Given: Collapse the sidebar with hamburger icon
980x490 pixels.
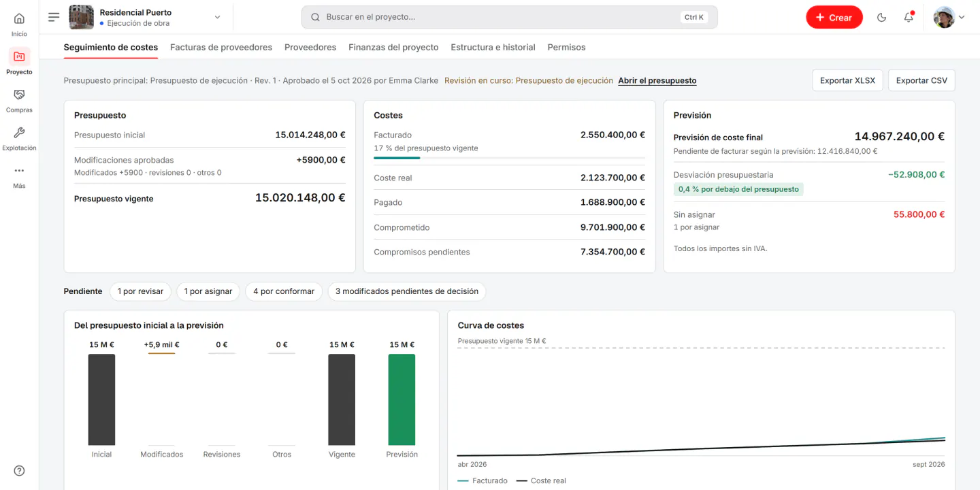Looking at the screenshot, I should 54,17.
